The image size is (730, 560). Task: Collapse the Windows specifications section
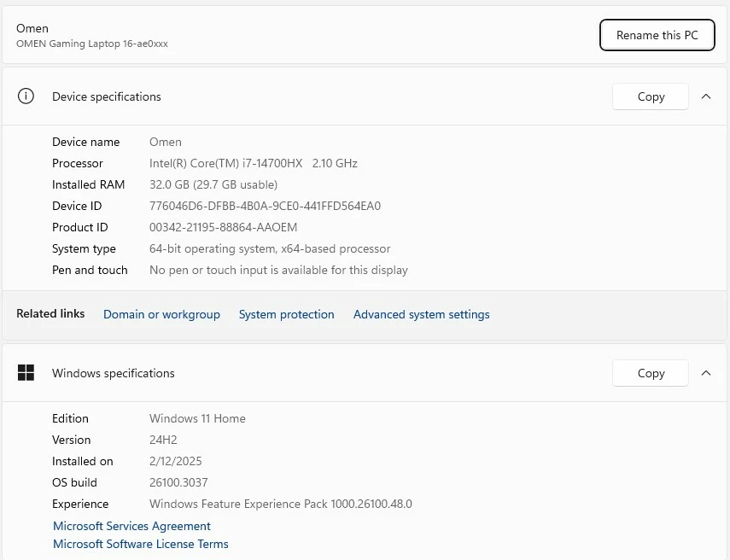point(706,373)
